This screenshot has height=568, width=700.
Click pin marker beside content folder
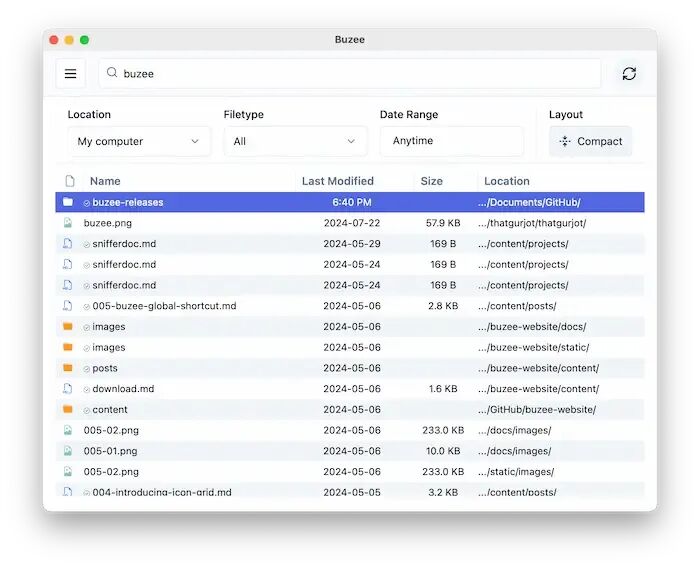point(87,410)
